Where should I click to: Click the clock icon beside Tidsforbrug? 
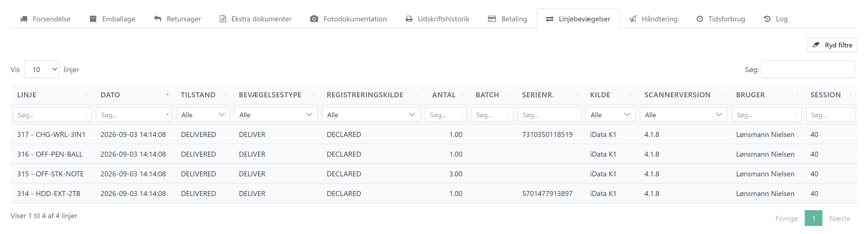pyautogui.click(x=700, y=19)
